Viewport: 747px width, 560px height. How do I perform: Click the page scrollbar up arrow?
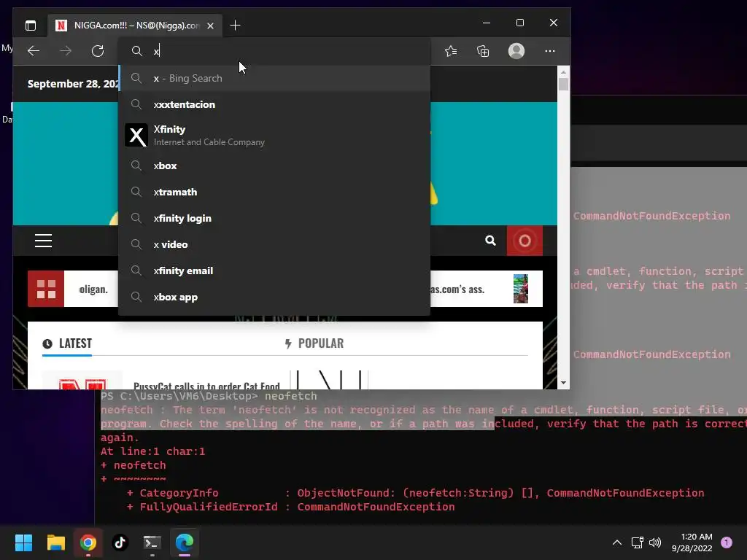564,72
